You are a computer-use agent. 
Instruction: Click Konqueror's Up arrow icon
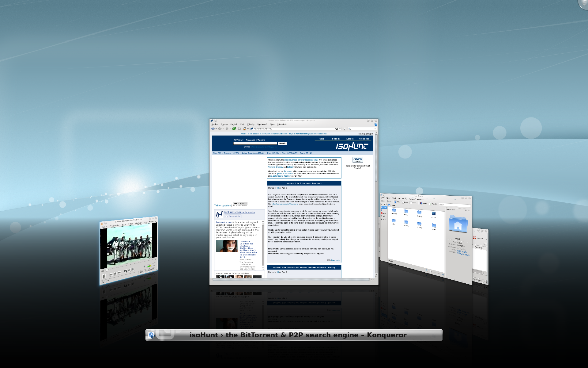[227, 129]
